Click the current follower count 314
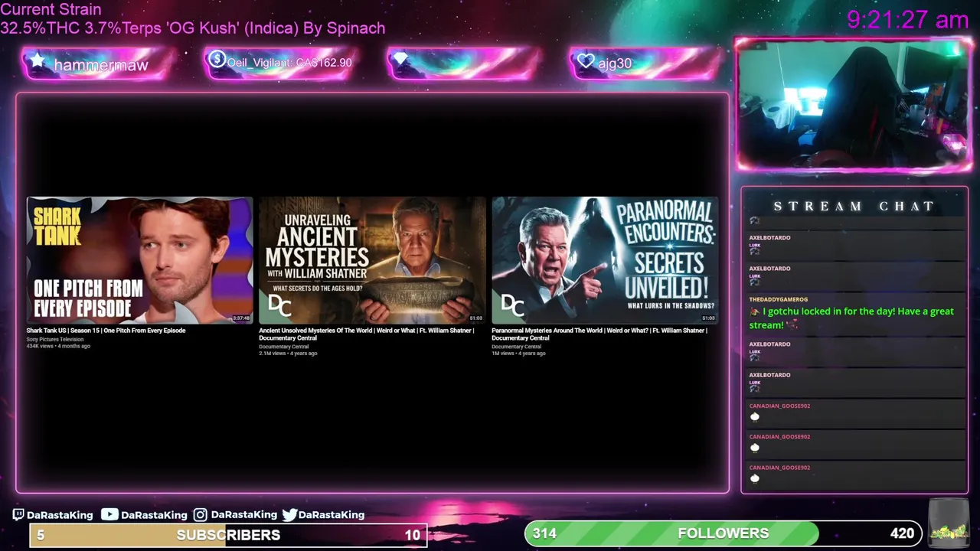 tap(544, 533)
